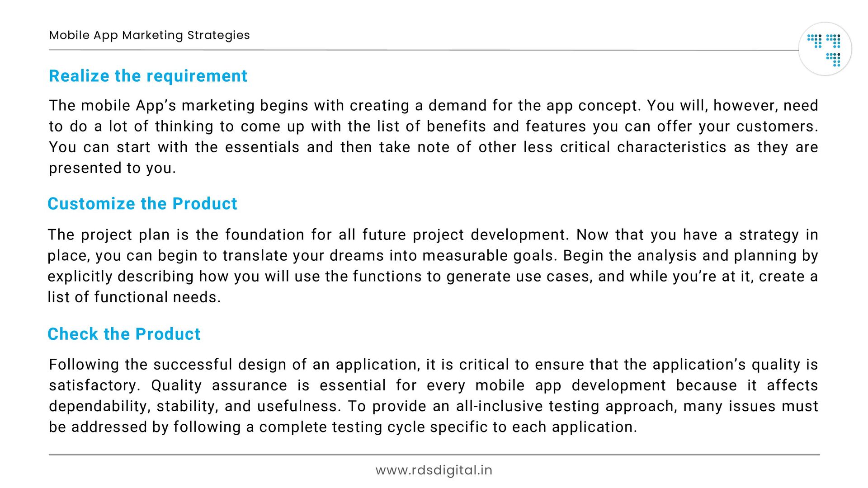This screenshot has height=488, width=868.
Task: Click the 'Mobile App Marketing Strategies' header title
Action: 149,35
